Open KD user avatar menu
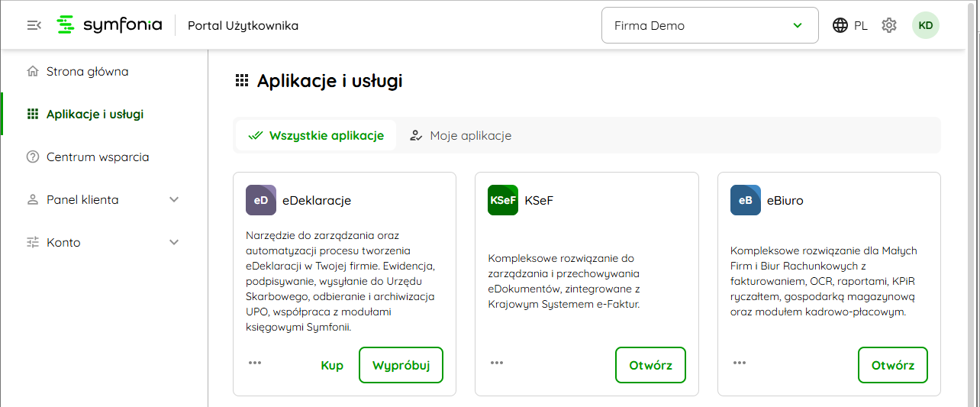Image resolution: width=980 pixels, height=407 pixels. coord(925,25)
